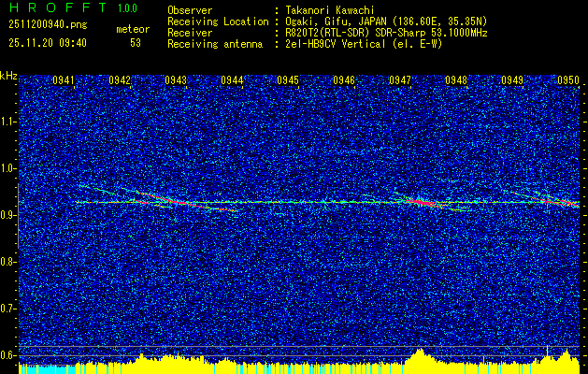588x374 pixels.
Task: Click the 0941 time marker
Action: point(64,80)
